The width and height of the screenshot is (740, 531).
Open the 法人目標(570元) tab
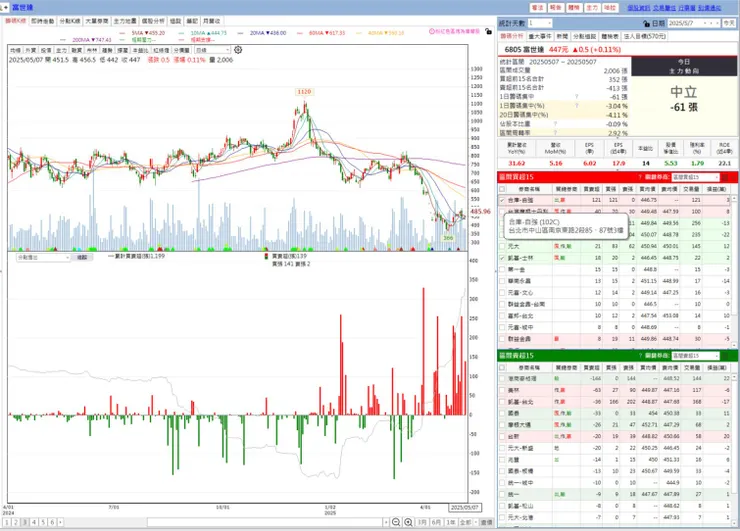pos(645,36)
